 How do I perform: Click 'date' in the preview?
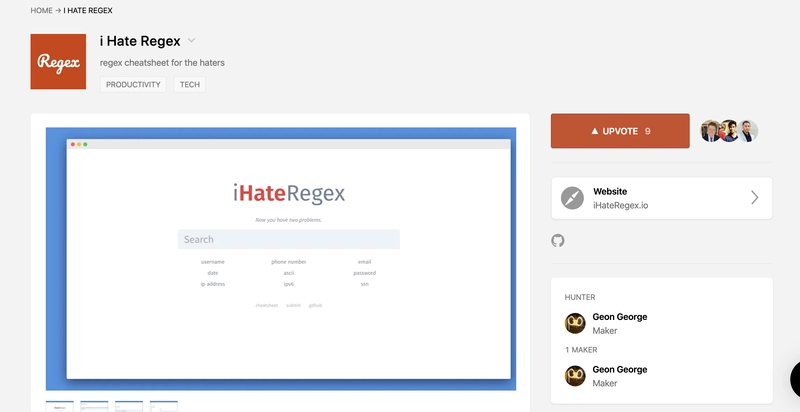point(213,273)
